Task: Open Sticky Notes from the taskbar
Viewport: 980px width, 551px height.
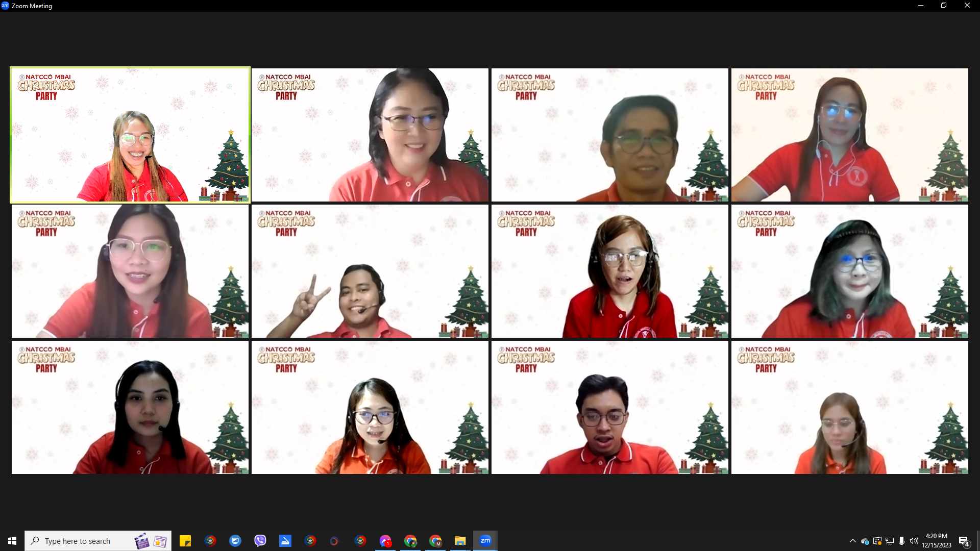Action: [x=185, y=541]
